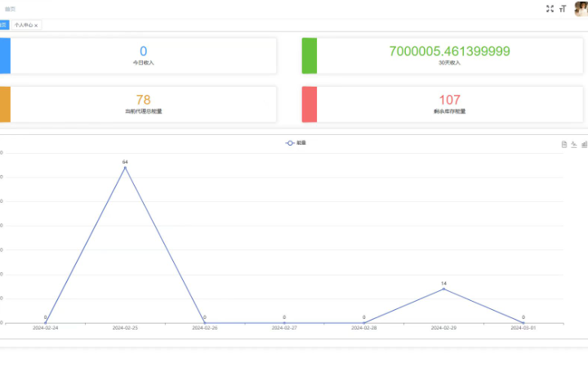Click the 今日收入 card
The height and width of the screenshot is (368, 588).
[143, 55]
